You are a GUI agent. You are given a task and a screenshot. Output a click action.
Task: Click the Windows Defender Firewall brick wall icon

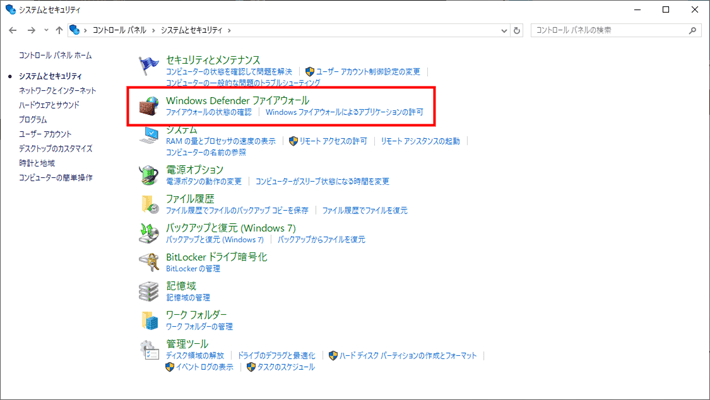tap(149, 106)
